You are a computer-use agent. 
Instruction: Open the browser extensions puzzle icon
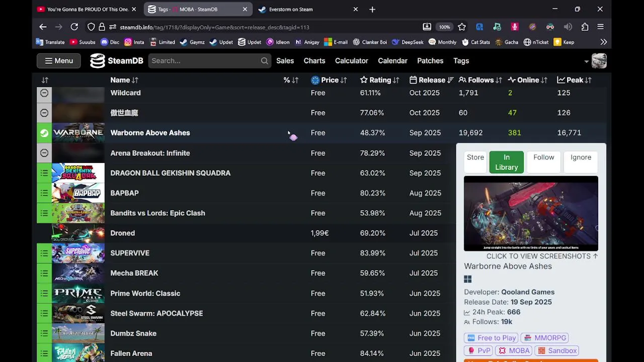coord(585,27)
